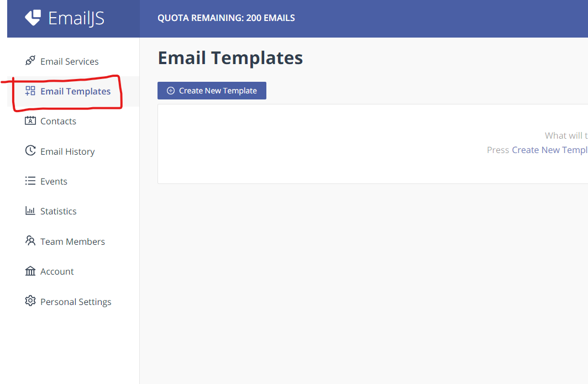Image resolution: width=588 pixels, height=384 pixels.
Task: Click the EmailJS brand name text
Action: [76, 18]
